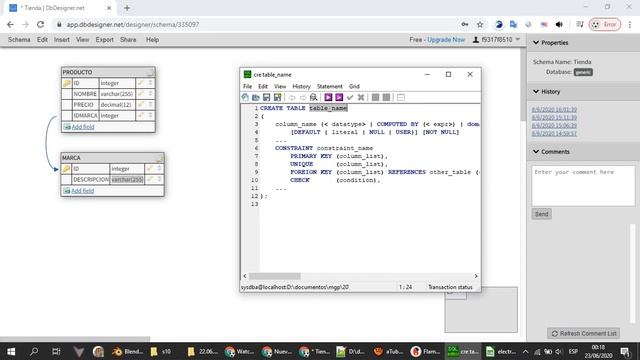Select varchar(255) type cell of DESCRIPCION

[127, 180]
